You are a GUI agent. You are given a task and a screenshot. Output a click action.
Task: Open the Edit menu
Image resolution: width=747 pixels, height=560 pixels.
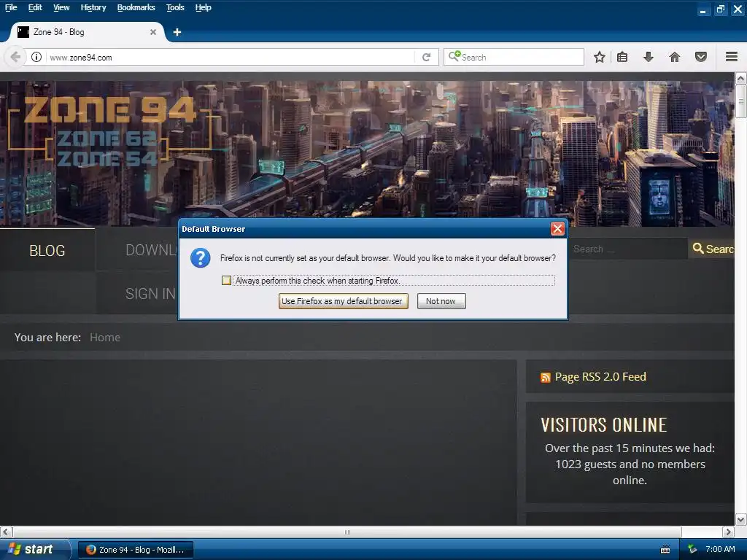(x=35, y=7)
